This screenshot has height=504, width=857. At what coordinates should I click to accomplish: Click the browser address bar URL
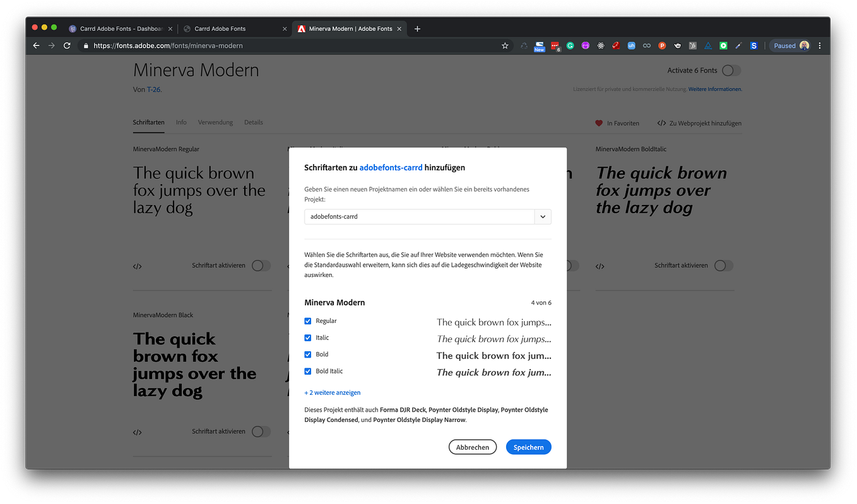tap(168, 45)
